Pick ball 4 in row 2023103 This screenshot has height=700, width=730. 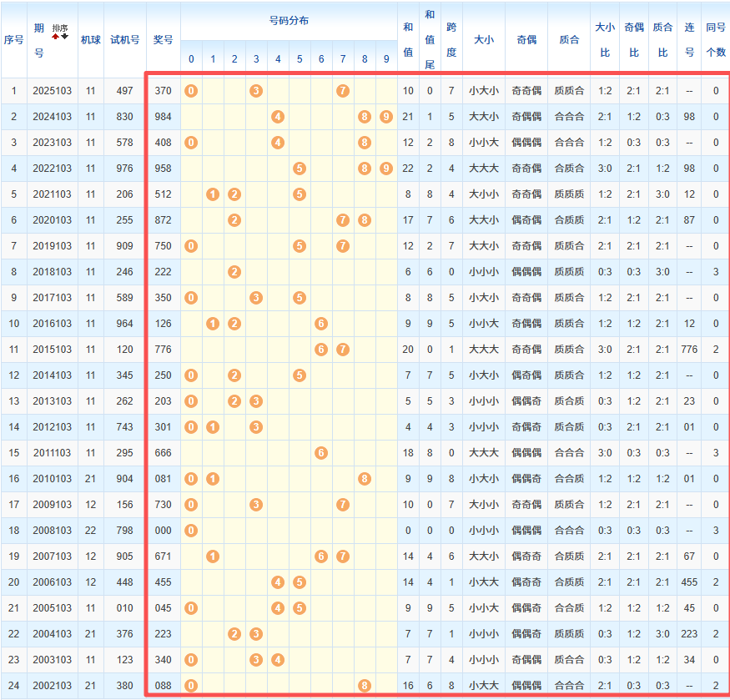278,143
